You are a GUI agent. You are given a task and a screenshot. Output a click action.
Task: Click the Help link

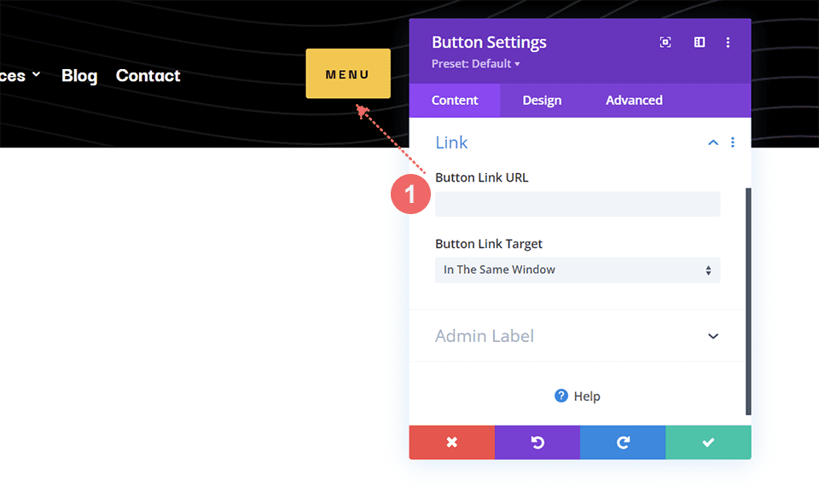578,396
